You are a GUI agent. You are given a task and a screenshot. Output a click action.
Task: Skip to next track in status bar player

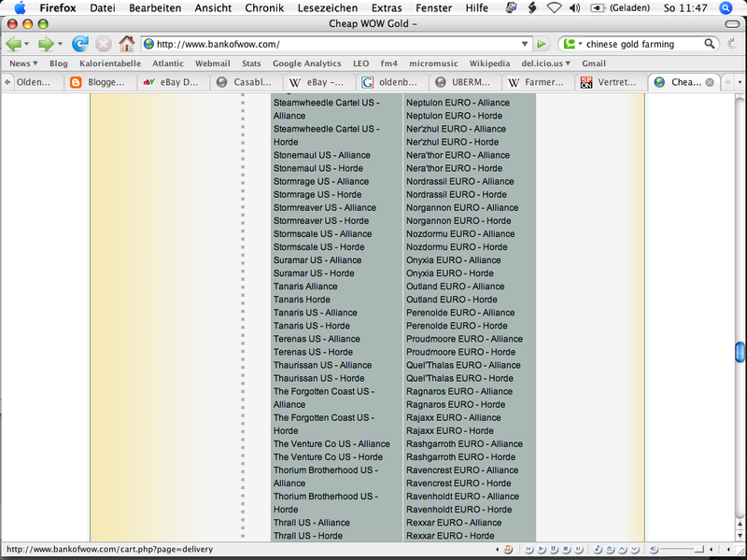tap(578, 550)
